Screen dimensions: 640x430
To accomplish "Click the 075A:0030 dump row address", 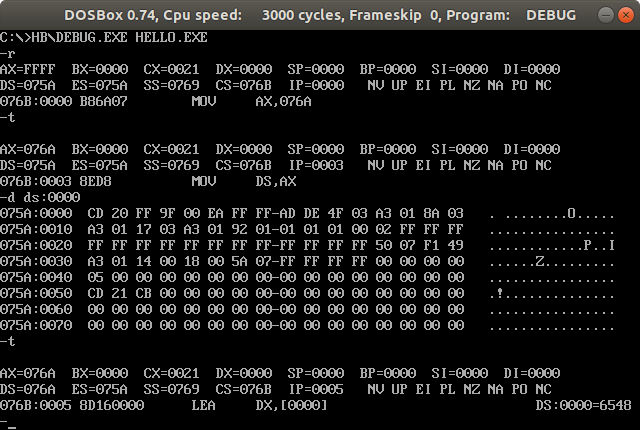I will pyautogui.click(x=36, y=261).
